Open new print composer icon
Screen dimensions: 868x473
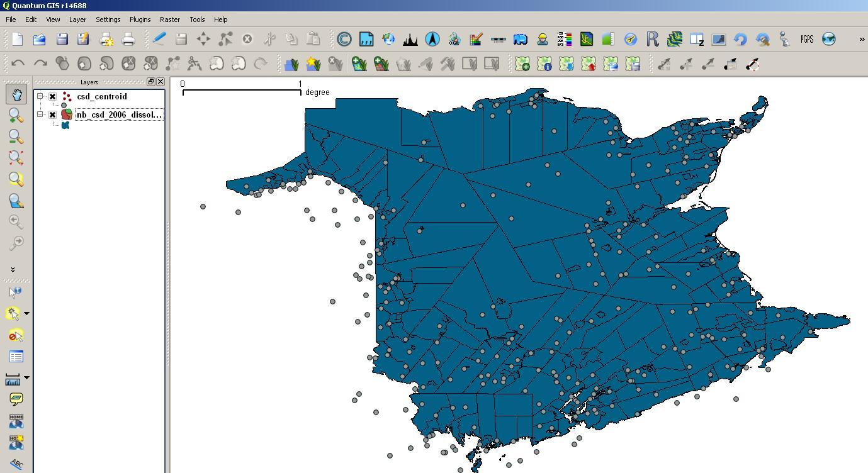pos(106,39)
